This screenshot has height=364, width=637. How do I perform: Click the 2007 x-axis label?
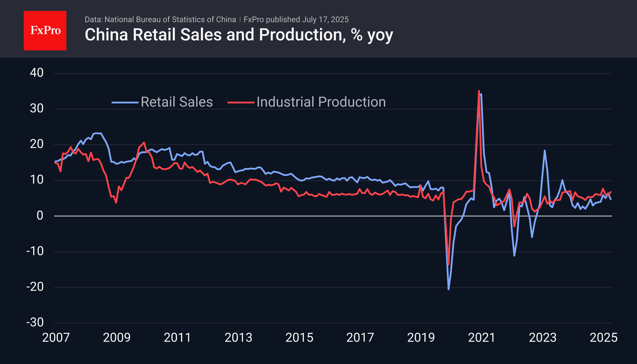pyautogui.click(x=56, y=338)
